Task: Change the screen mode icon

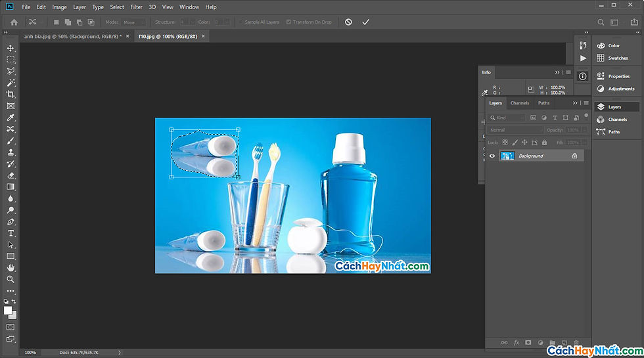Action: coord(11,339)
